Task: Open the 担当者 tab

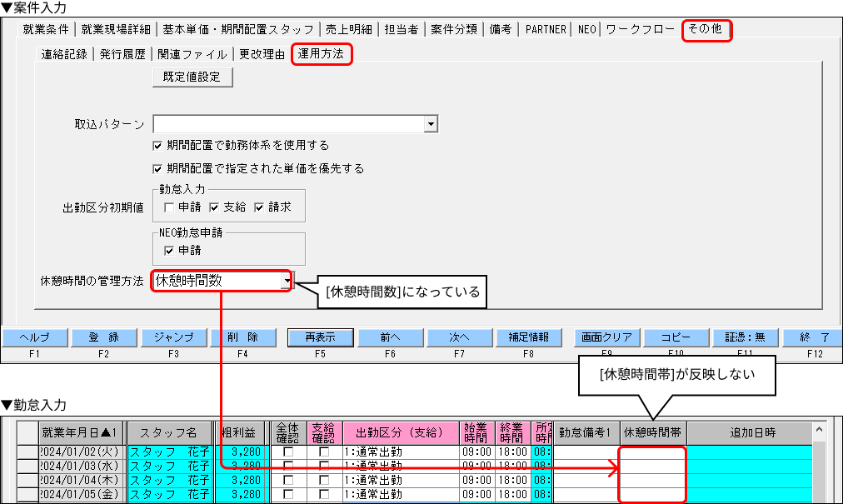Action: click(402, 29)
